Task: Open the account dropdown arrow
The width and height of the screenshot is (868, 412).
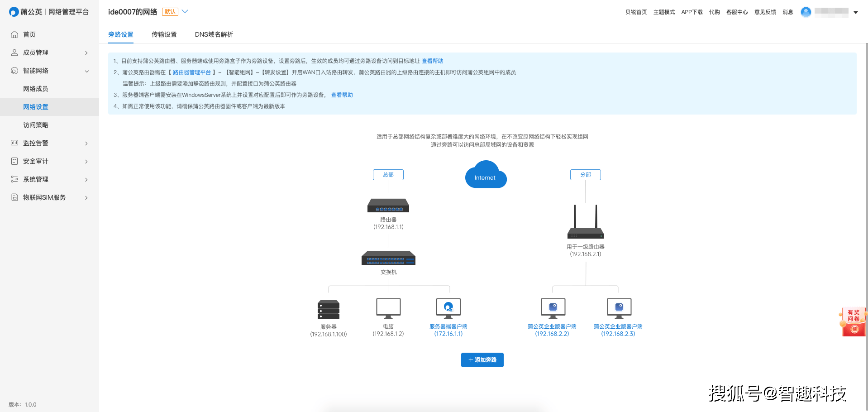Action: coord(856,13)
